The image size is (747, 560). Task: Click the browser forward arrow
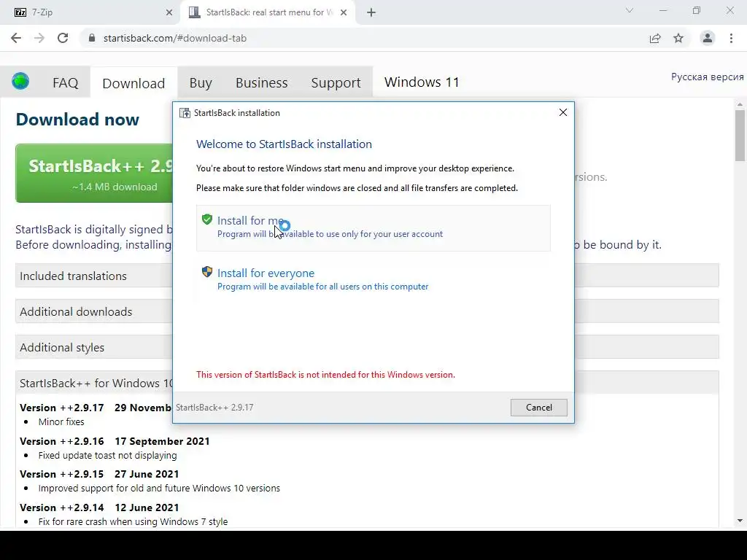coord(39,38)
